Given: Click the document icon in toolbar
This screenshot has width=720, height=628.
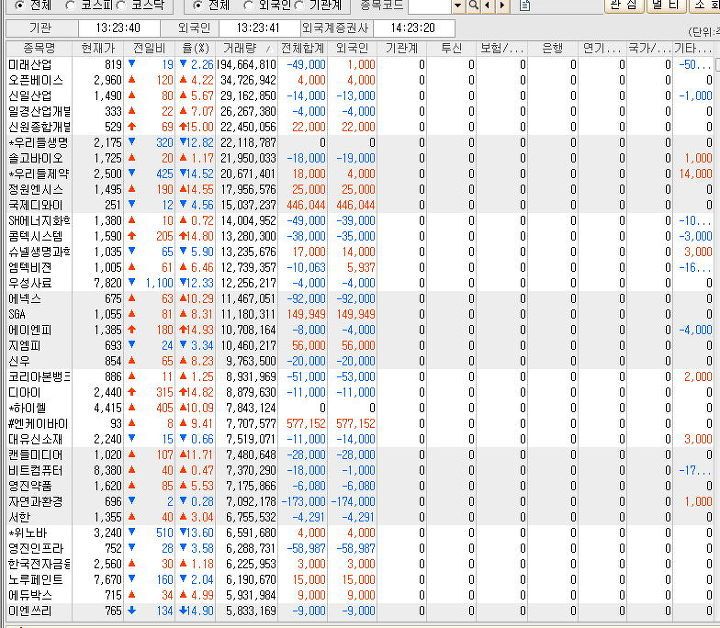Looking at the screenshot, I should point(525,6).
